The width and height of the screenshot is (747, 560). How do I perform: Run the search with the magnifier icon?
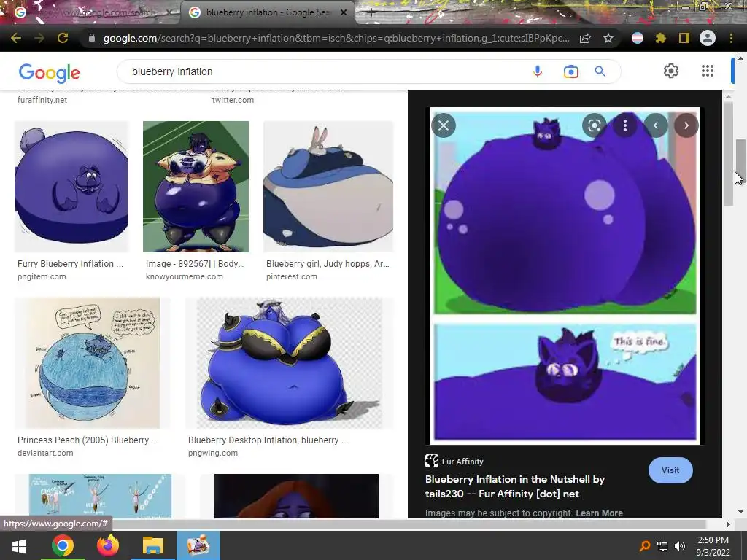click(600, 71)
